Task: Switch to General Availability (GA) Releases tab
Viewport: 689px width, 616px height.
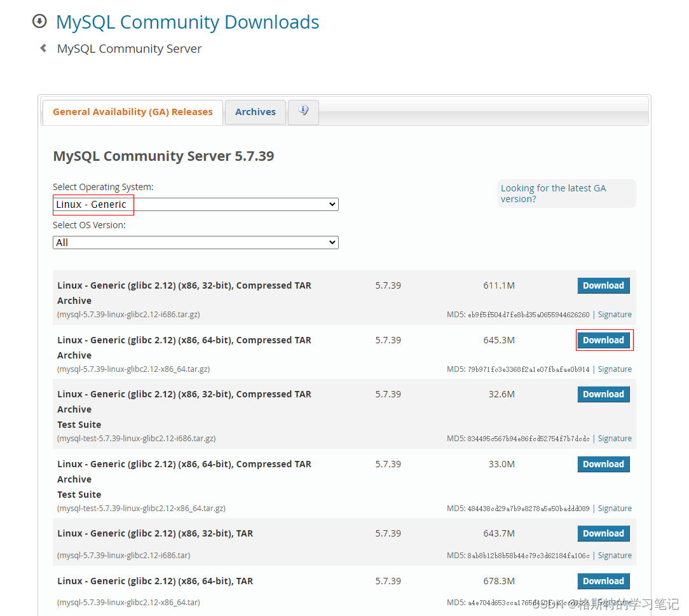Action: click(133, 112)
